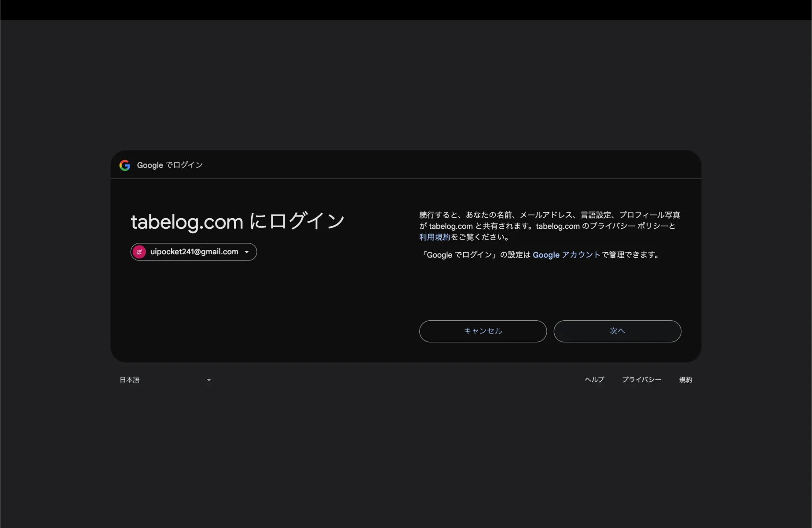
Task: Click the プライバシー footer link
Action: pyautogui.click(x=641, y=380)
